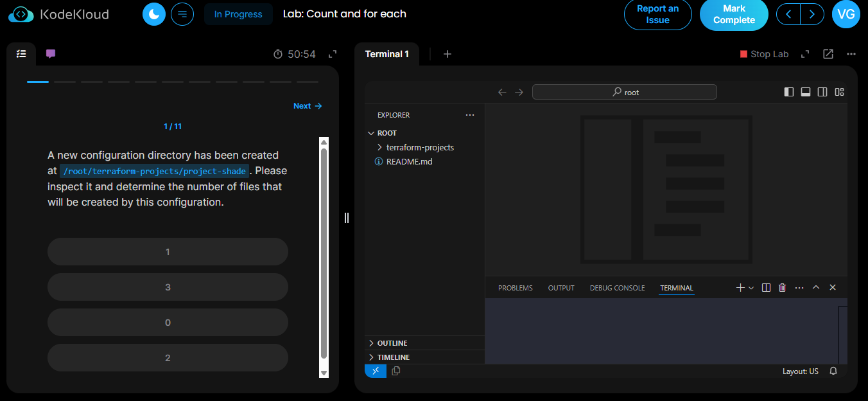
Task: Open the README.md file
Action: (424, 161)
